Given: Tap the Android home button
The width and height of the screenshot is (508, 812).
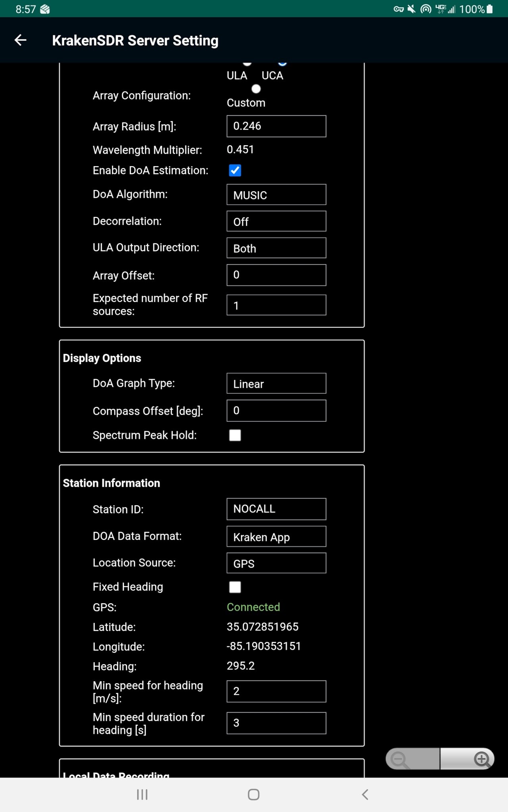Looking at the screenshot, I should (x=254, y=794).
